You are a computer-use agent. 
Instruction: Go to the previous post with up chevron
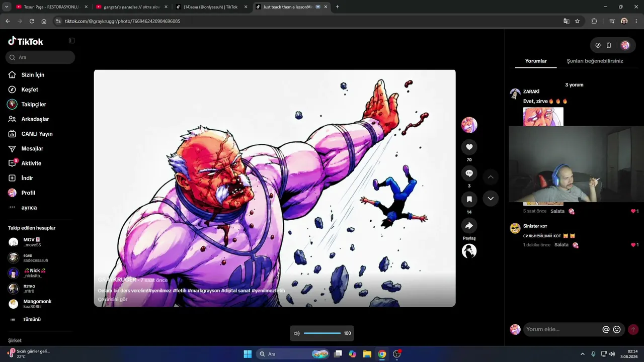(491, 177)
